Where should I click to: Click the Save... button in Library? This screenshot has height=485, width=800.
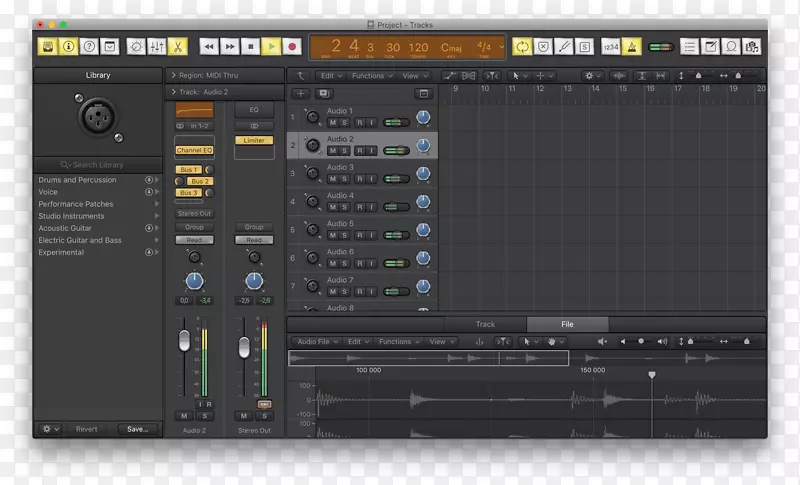[136, 429]
